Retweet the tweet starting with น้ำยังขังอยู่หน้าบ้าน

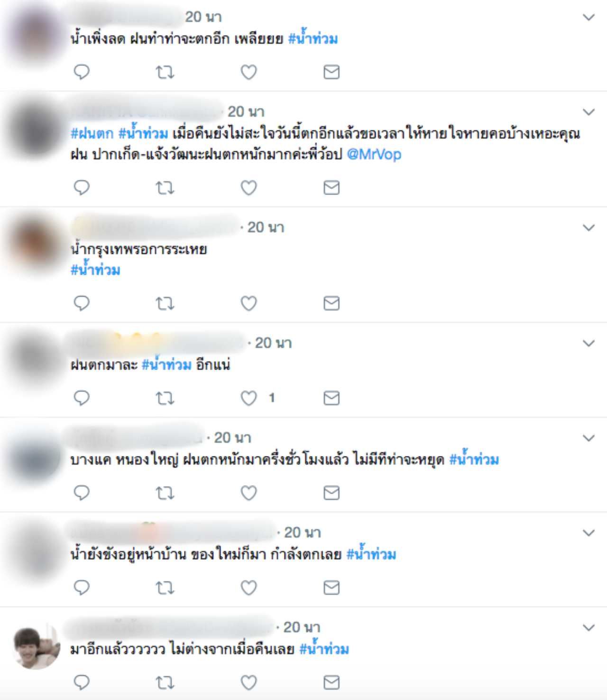pos(165,588)
